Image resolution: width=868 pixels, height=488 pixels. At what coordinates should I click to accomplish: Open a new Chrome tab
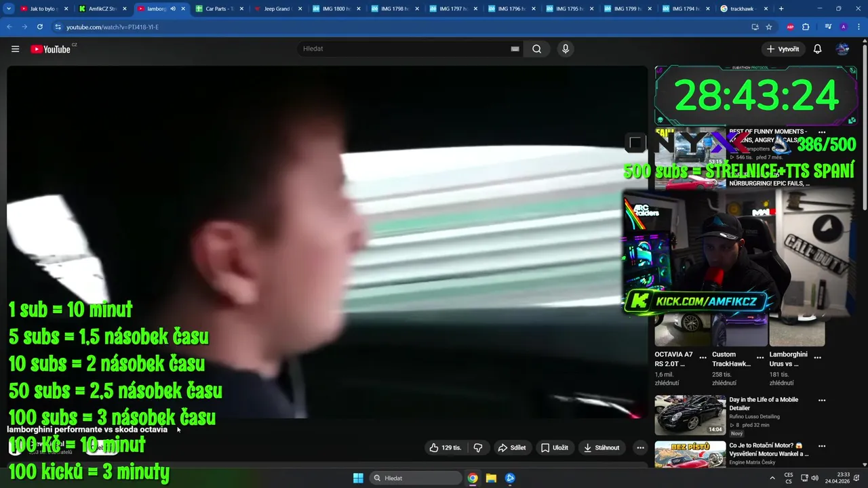click(x=781, y=9)
